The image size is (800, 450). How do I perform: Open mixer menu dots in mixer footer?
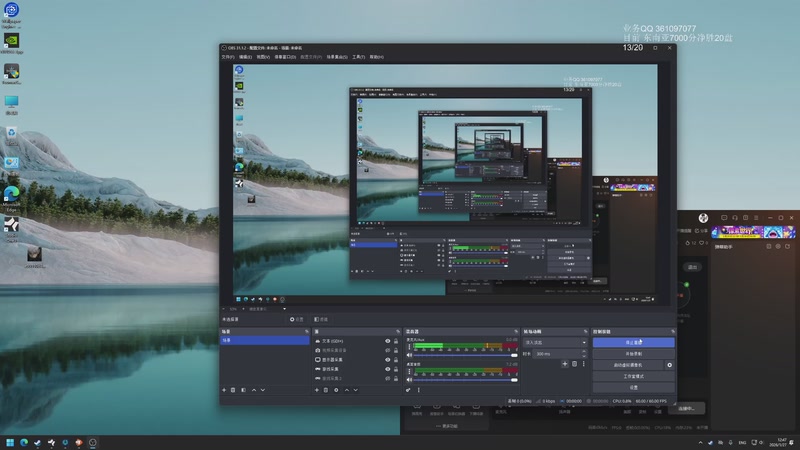(x=419, y=390)
